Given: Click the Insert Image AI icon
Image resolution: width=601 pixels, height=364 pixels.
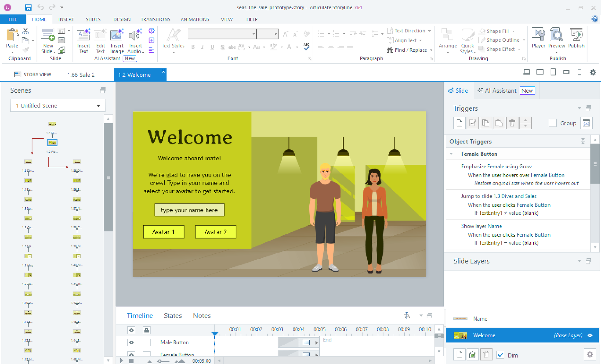Looking at the screenshot, I should 117,35.
